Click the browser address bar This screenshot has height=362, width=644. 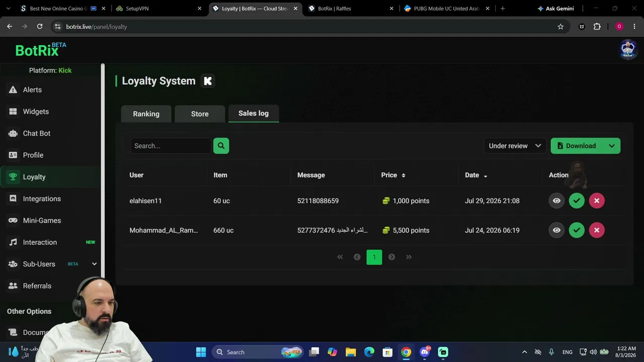click(x=309, y=27)
